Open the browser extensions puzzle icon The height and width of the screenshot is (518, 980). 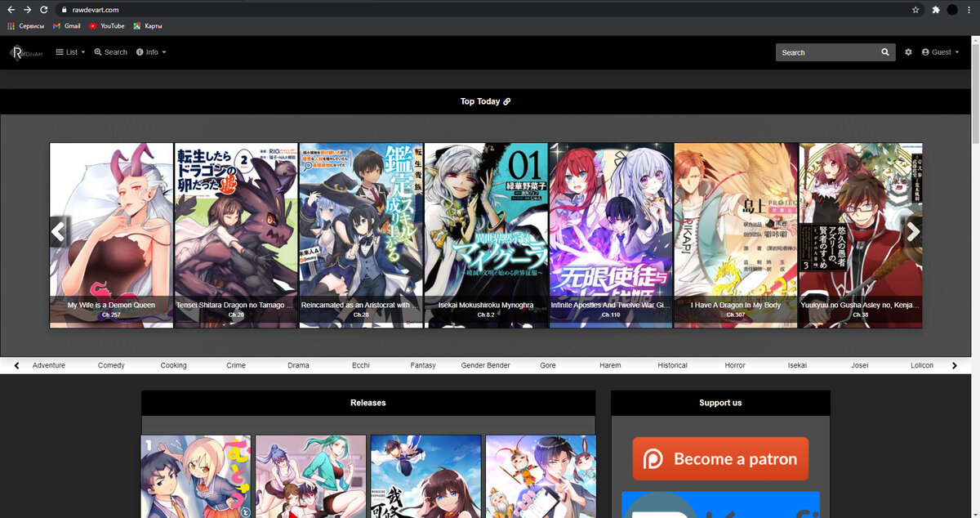click(x=935, y=10)
